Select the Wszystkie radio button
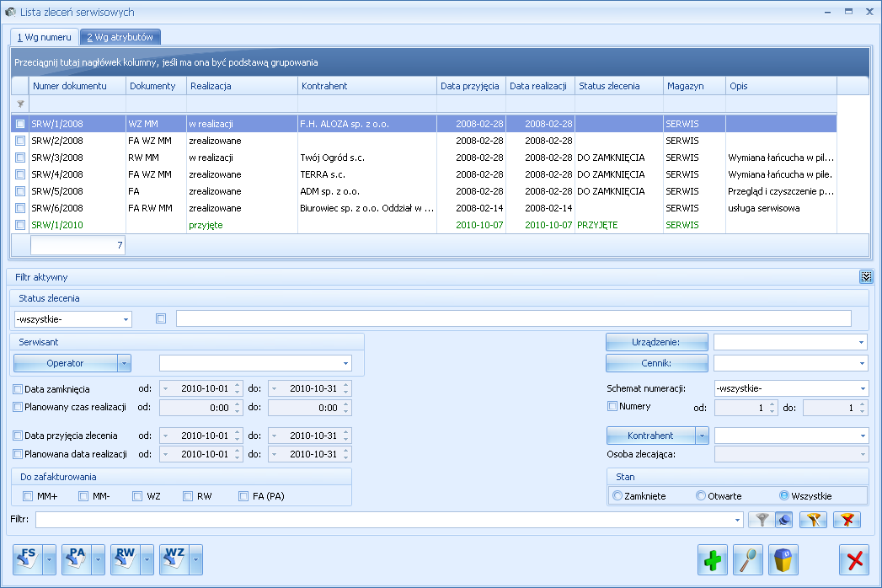 point(784,495)
